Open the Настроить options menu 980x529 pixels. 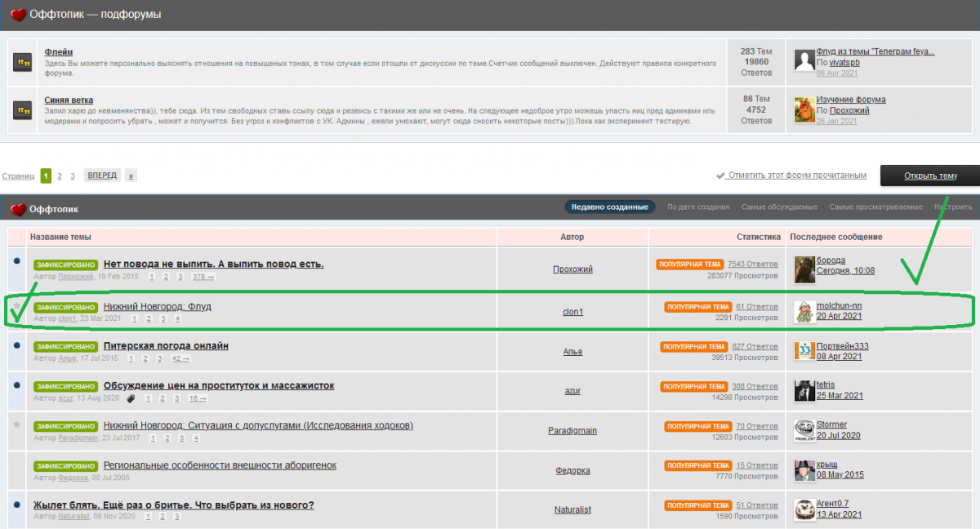[952, 207]
